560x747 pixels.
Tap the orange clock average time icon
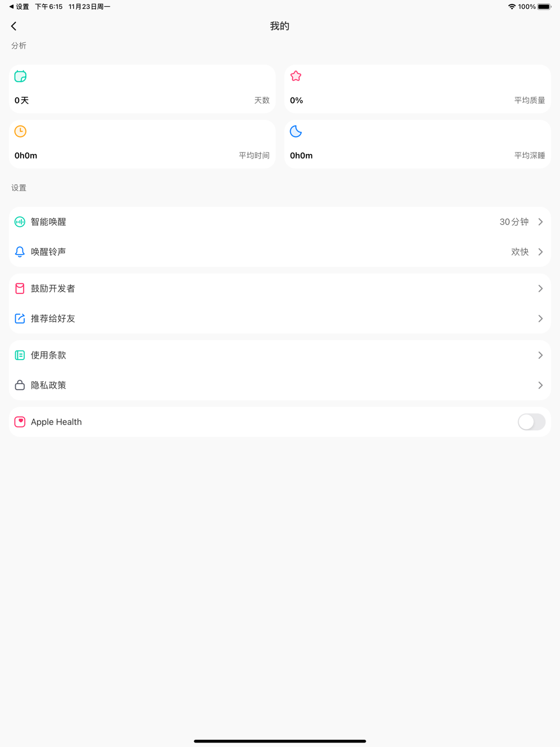(x=21, y=131)
